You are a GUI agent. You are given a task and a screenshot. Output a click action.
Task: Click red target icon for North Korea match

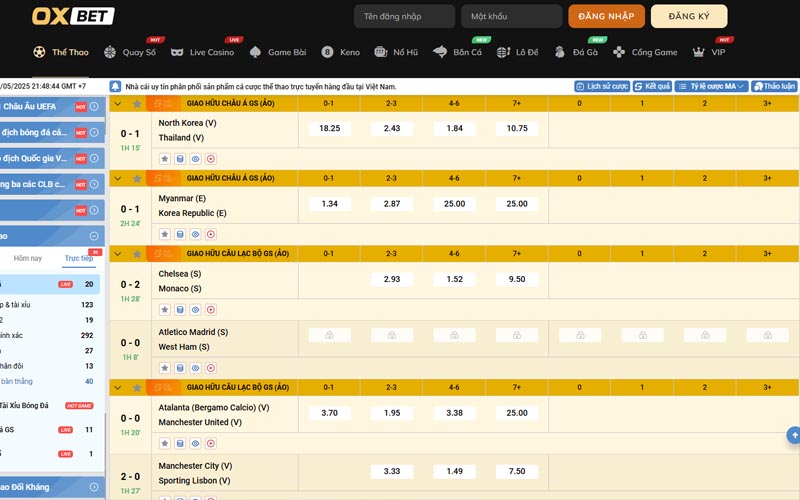click(x=211, y=159)
